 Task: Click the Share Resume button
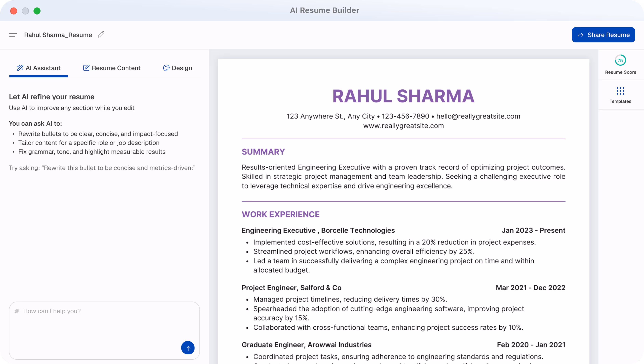pos(603,35)
